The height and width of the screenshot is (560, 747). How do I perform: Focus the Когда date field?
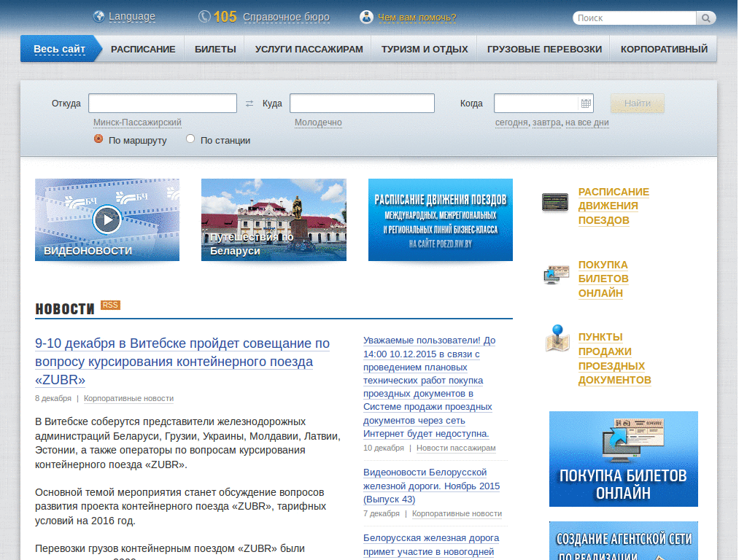(x=543, y=104)
